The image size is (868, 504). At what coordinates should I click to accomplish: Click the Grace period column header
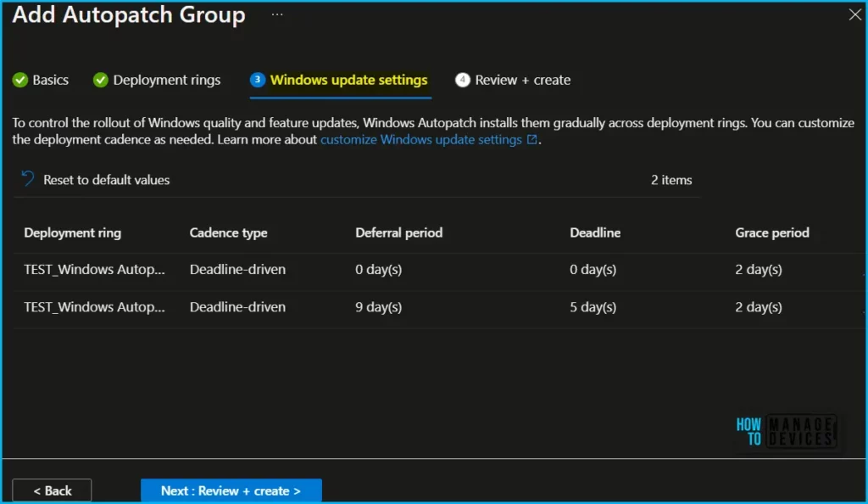click(772, 232)
